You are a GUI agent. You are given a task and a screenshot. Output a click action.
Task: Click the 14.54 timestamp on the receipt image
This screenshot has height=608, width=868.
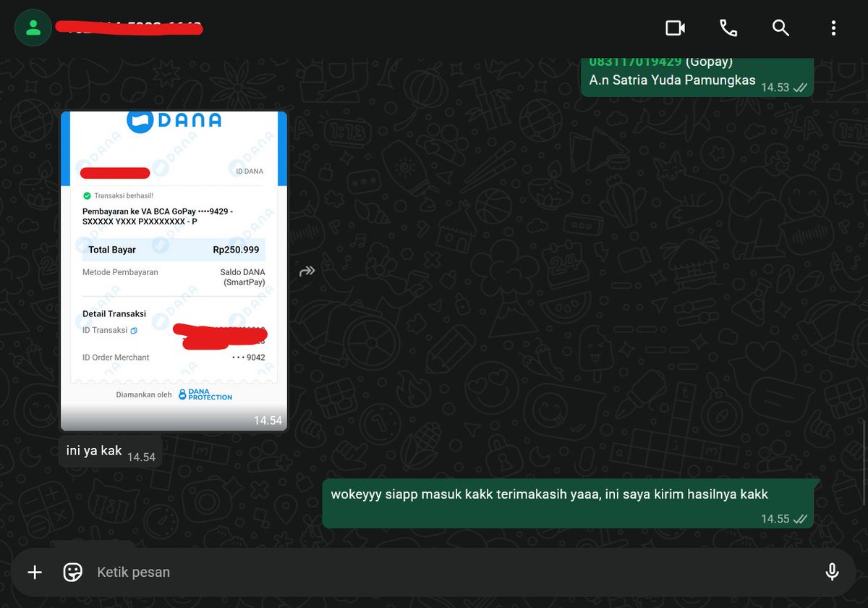point(268,421)
